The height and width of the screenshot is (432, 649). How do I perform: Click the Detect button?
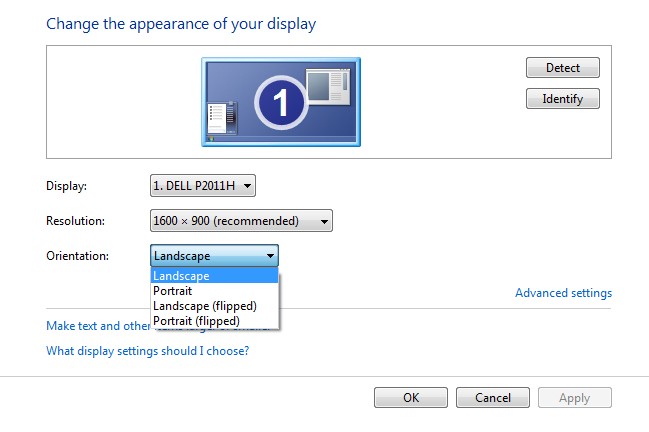pyautogui.click(x=562, y=68)
